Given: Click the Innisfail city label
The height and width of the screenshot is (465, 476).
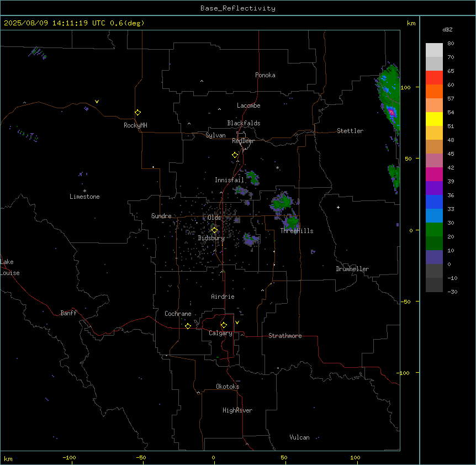Looking at the screenshot, I should pos(229,180).
